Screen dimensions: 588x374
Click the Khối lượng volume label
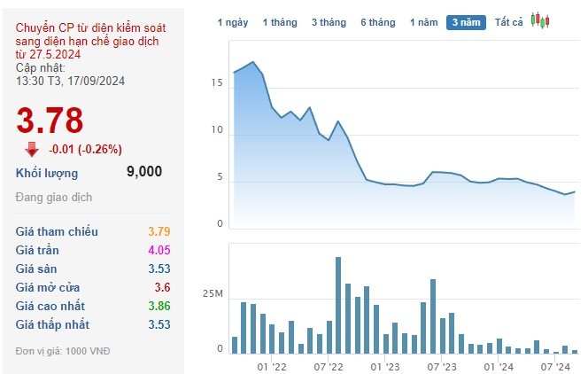pos(47,173)
